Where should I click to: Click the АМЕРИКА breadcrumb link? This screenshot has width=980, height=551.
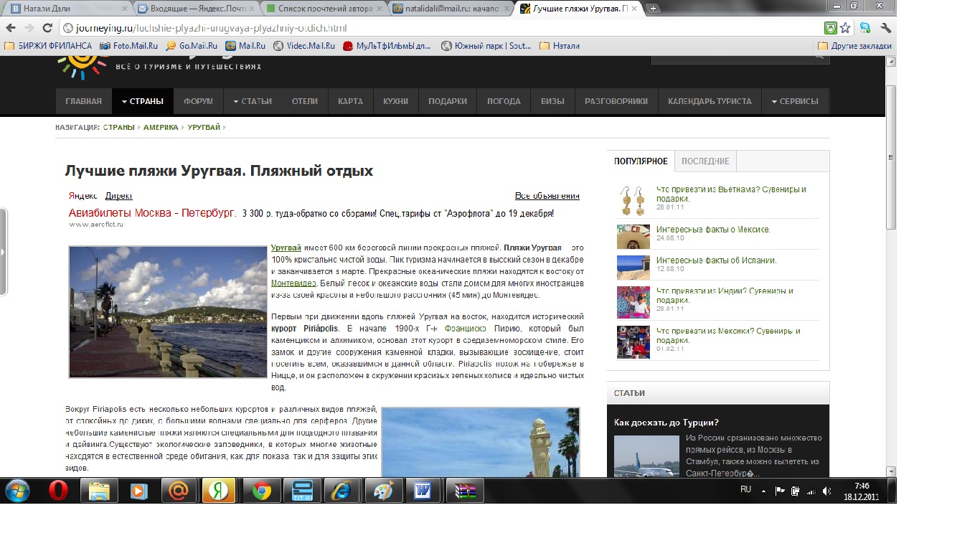pyautogui.click(x=161, y=127)
